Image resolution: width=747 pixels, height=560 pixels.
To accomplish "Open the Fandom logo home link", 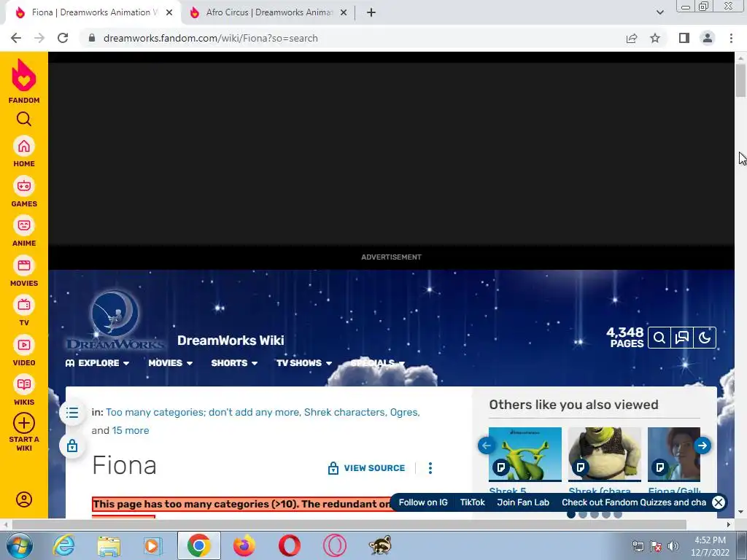I will coord(24,81).
